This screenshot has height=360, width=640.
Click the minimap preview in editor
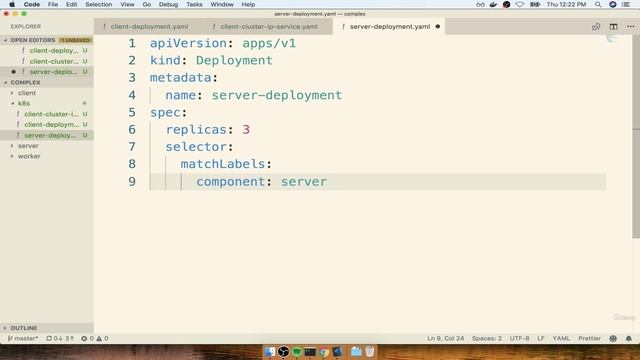[x=611, y=39]
